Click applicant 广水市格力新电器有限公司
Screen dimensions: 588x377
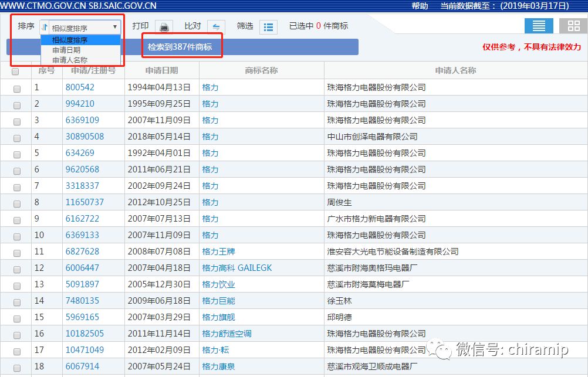[377, 219]
